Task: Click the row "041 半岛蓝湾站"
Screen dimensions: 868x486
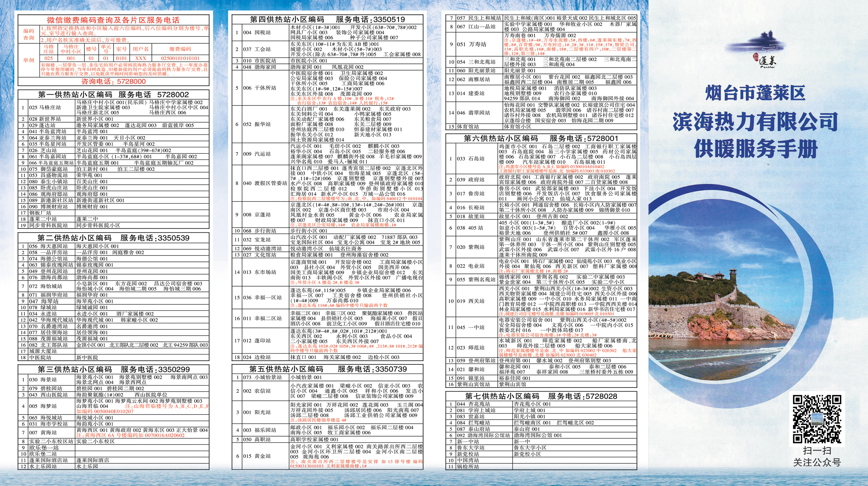Action: [114, 131]
